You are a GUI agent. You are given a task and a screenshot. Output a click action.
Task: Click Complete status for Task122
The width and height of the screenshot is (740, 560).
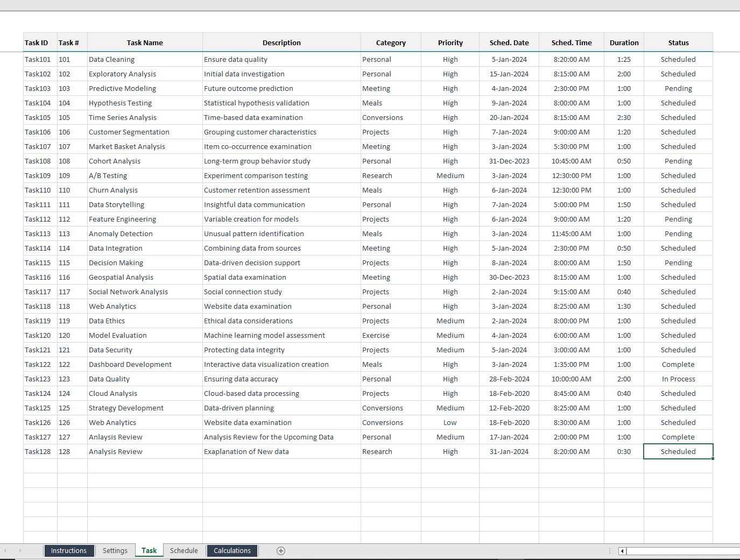tap(678, 364)
